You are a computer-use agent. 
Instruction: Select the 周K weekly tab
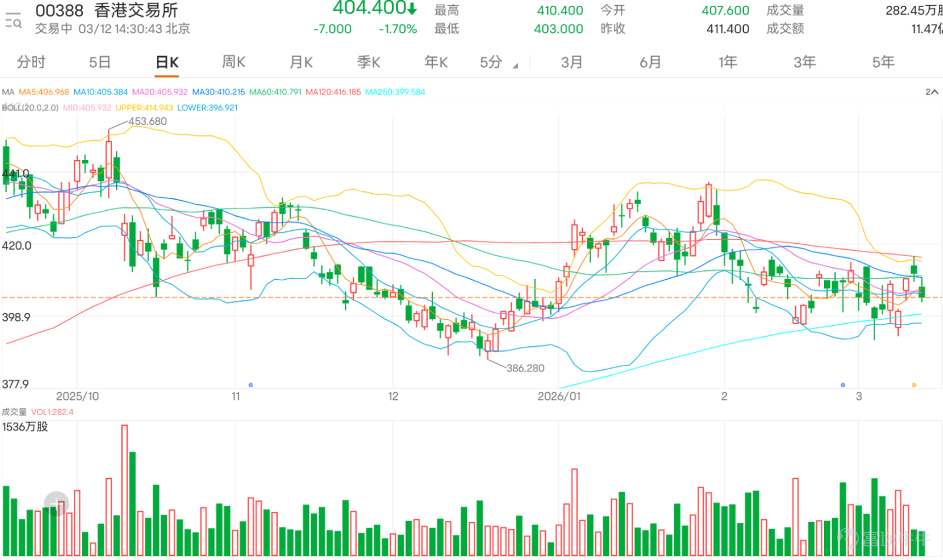(233, 62)
